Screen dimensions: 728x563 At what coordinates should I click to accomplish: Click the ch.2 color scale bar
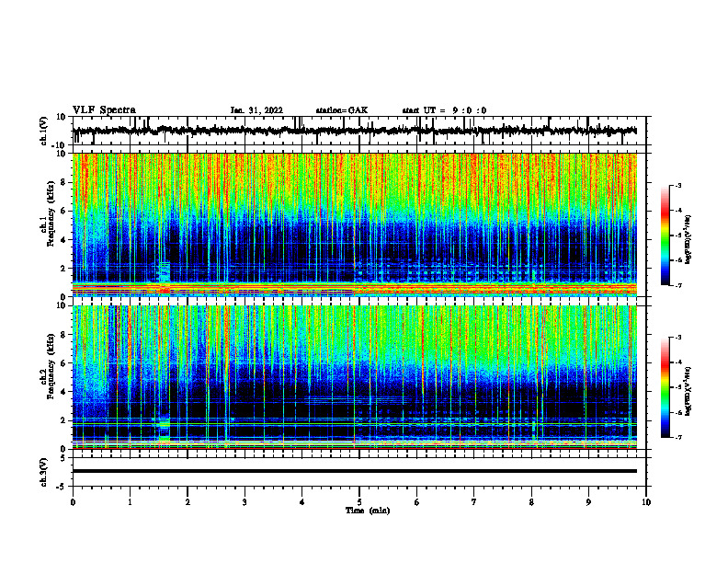(665, 387)
